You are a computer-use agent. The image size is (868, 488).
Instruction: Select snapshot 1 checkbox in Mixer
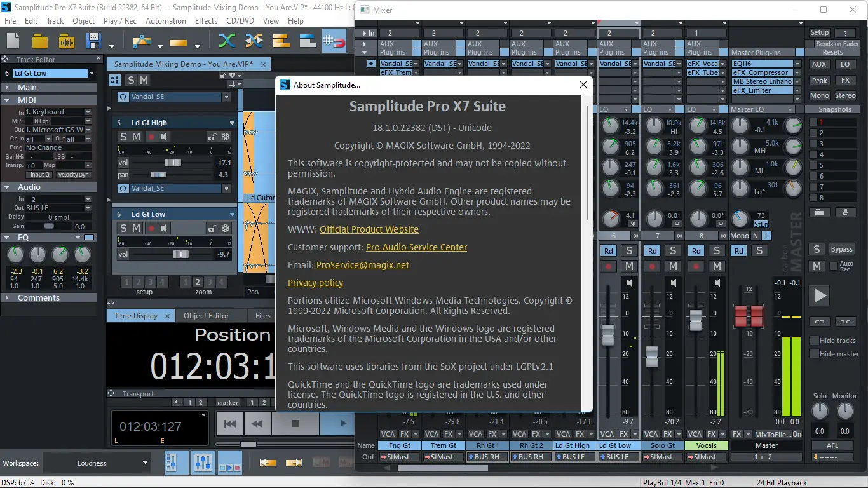[x=813, y=122]
